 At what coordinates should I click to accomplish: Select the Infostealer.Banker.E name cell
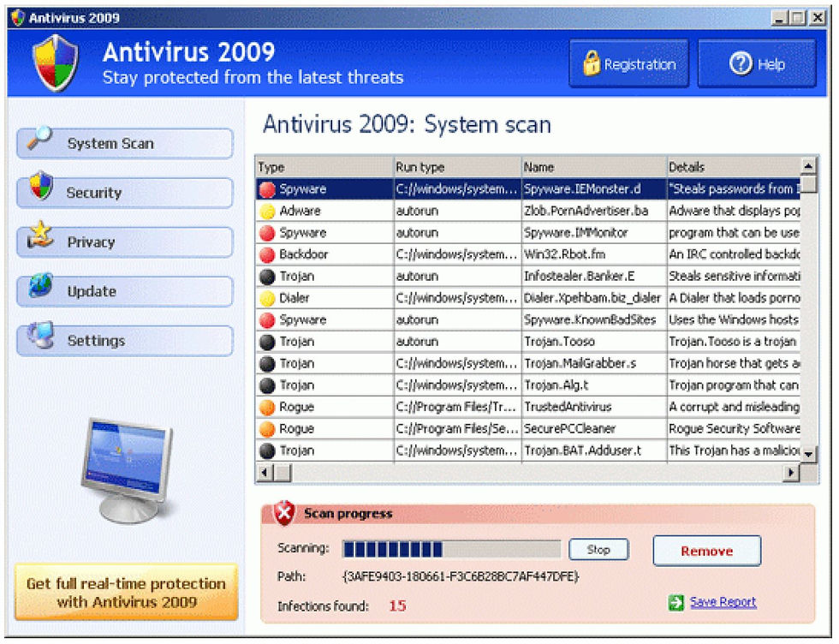pyautogui.click(x=594, y=277)
